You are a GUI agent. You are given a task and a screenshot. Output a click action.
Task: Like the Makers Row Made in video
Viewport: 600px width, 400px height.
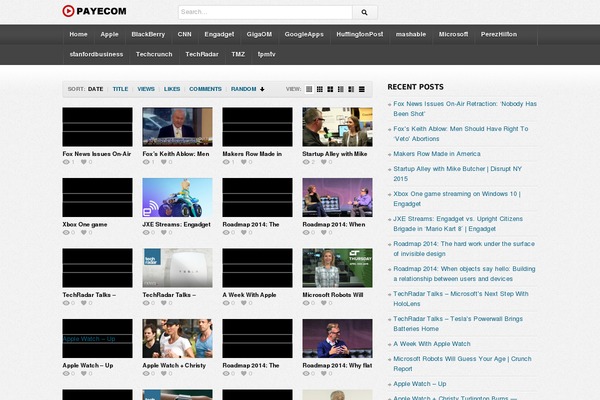243,162
